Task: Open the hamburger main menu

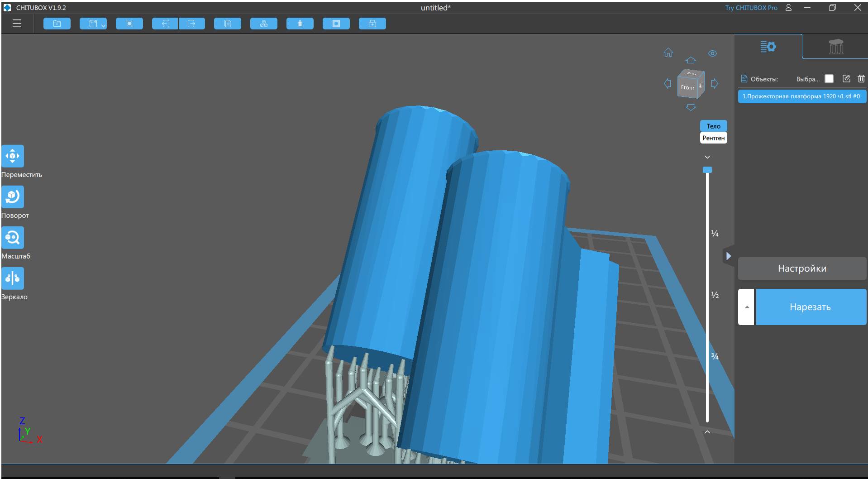Action: [x=17, y=24]
